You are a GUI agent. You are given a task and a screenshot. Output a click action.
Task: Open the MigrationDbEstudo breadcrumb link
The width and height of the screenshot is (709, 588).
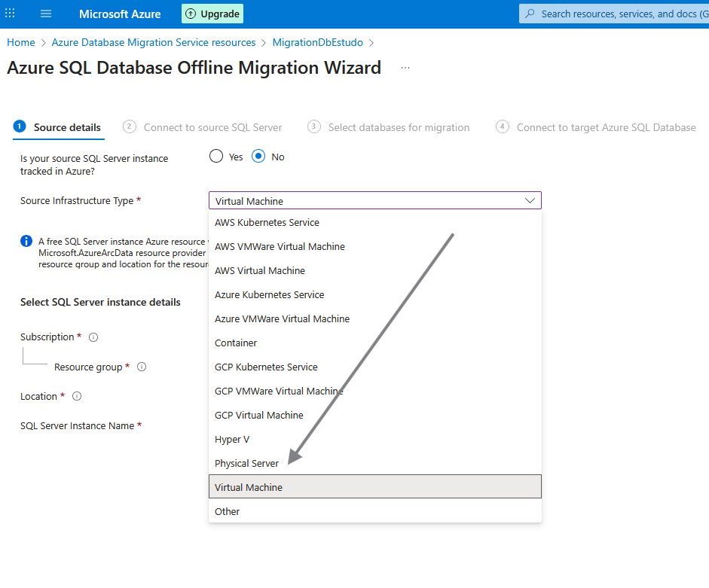[318, 42]
